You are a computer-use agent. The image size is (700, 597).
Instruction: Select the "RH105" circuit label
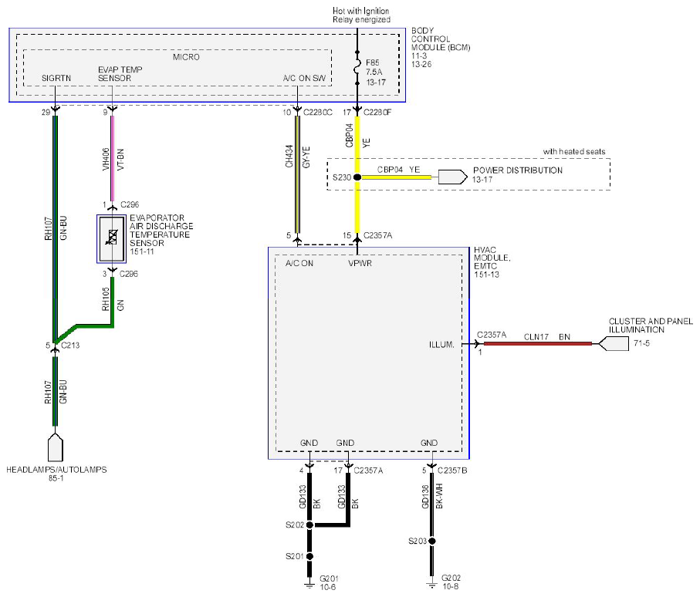click(x=106, y=299)
